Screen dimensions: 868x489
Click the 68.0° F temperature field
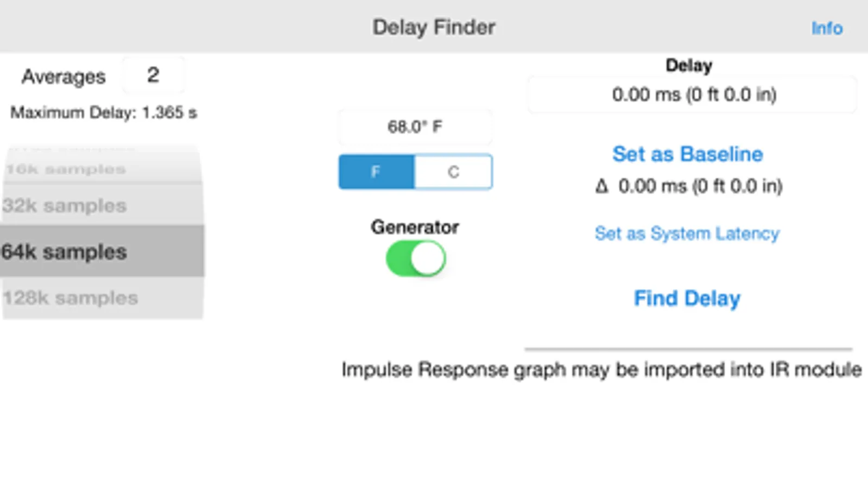click(415, 127)
